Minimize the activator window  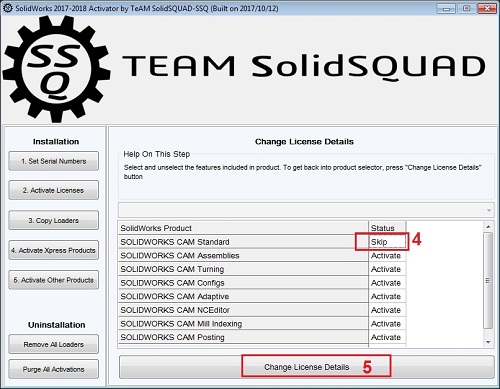[x=446, y=8]
